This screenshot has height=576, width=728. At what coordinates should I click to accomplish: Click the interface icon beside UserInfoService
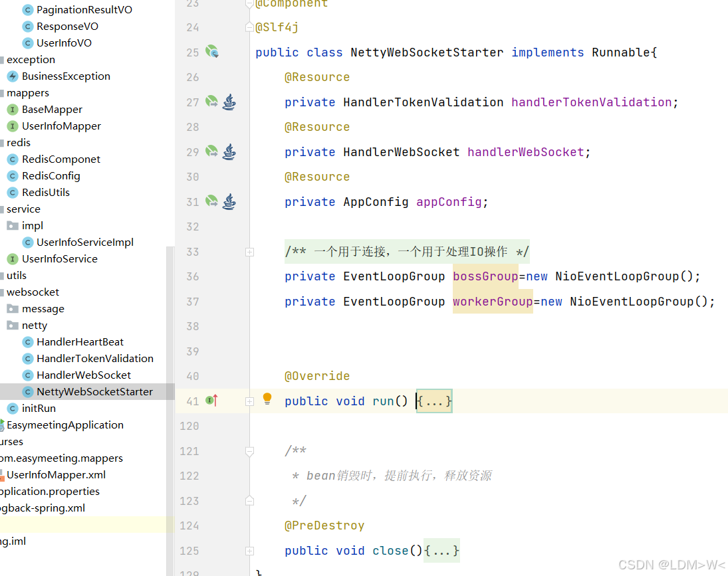tap(13, 259)
